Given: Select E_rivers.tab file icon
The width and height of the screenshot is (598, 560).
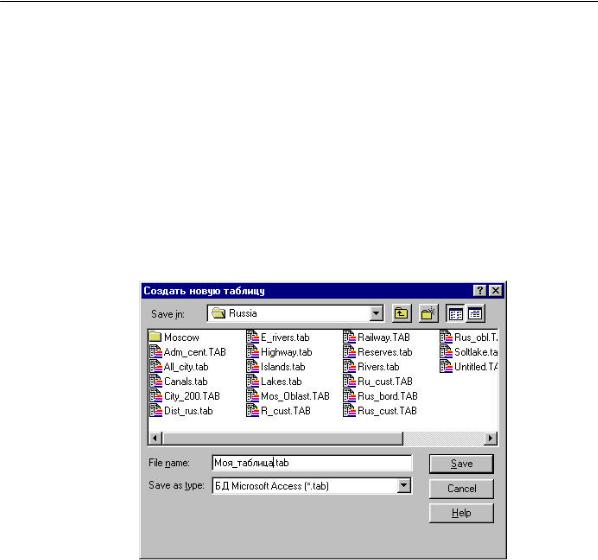Looking at the screenshot, I should pos(252,337).
